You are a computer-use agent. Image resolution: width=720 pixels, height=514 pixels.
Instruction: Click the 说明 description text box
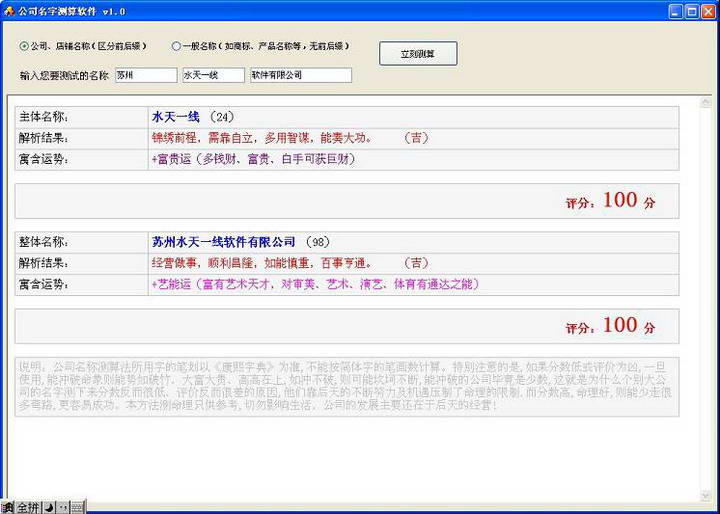click(346, 386)
